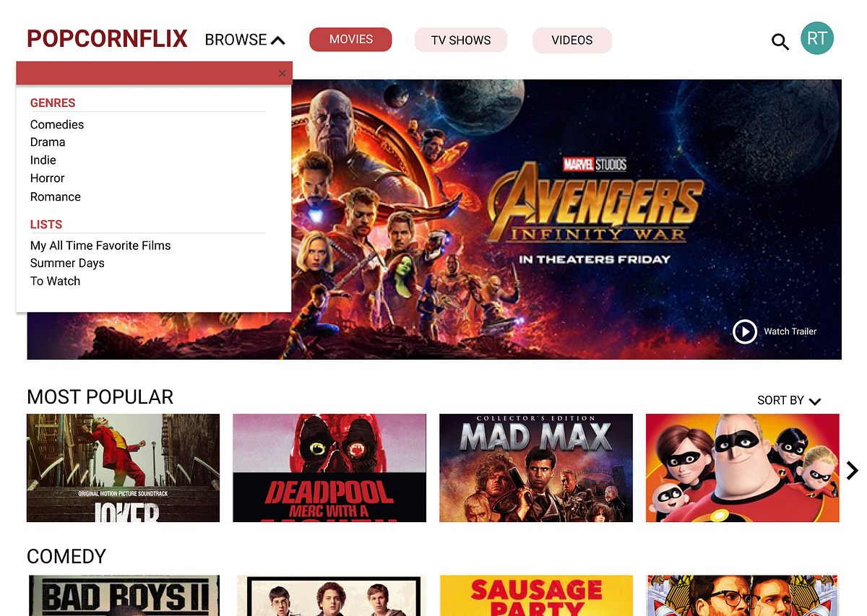Viewport: 867px width, 616px height.
Task: Open the Sort By dropdown
Action: [x=789, y=400]
